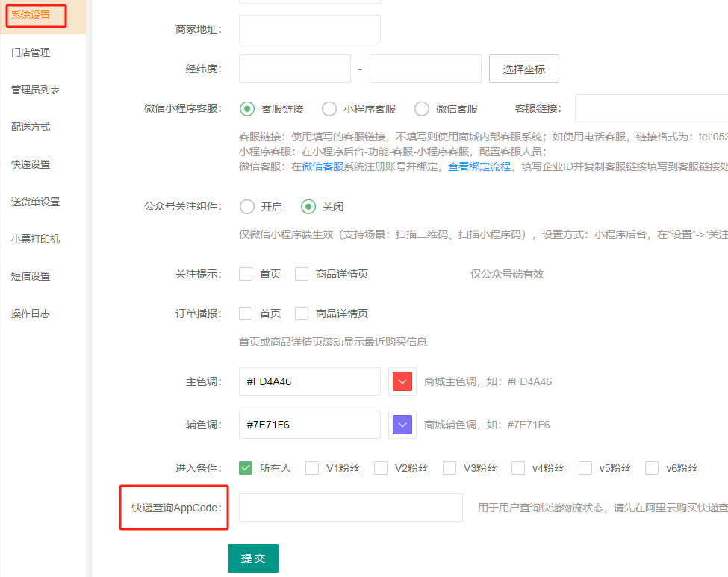Viewport: 728px width, 577px height.
Task: Open 操作日志 in the sidebar
Action: [31, 314]
